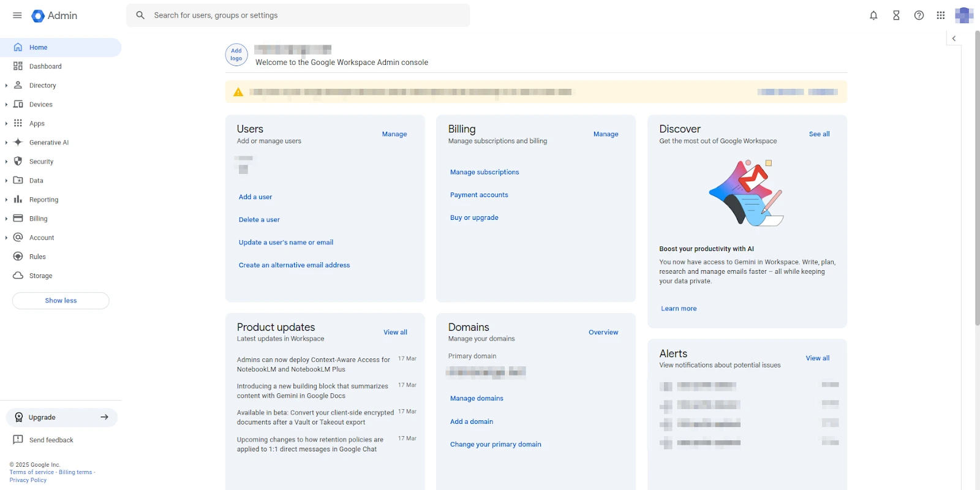
Task: Open the tasks hourglass icon
Action: [896, 15]
